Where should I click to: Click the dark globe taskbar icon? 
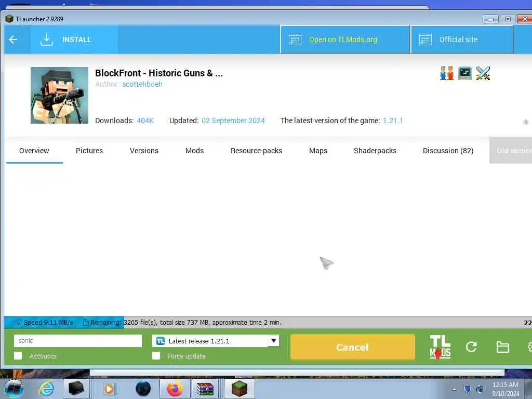(x=143, y=389)
